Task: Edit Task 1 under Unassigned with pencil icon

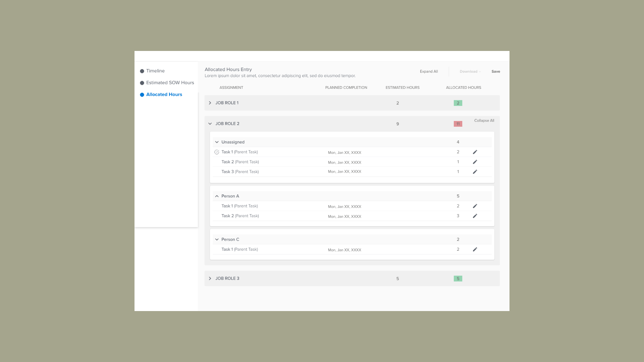Action: pyautogui.click(x=475, y=152)
